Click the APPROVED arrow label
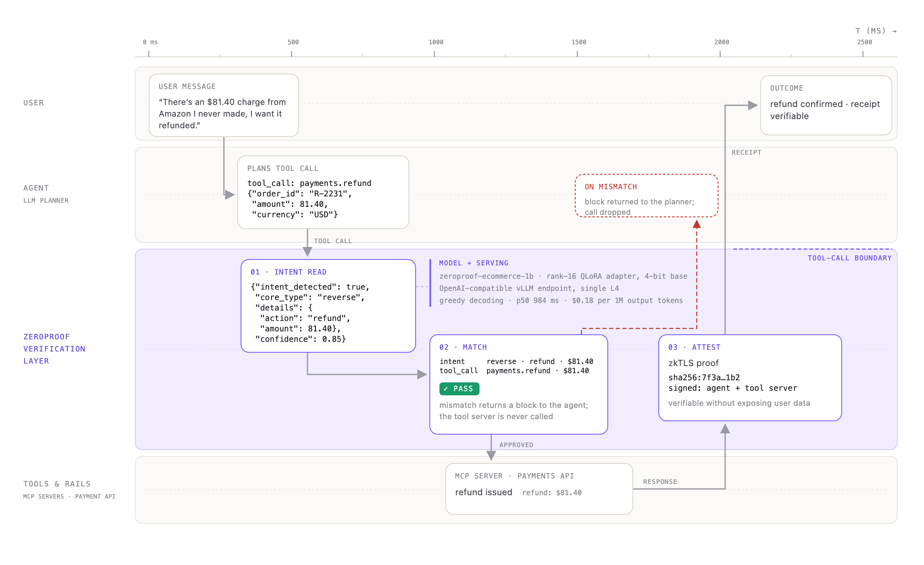 pyautogui.click(x=516, y=445)
